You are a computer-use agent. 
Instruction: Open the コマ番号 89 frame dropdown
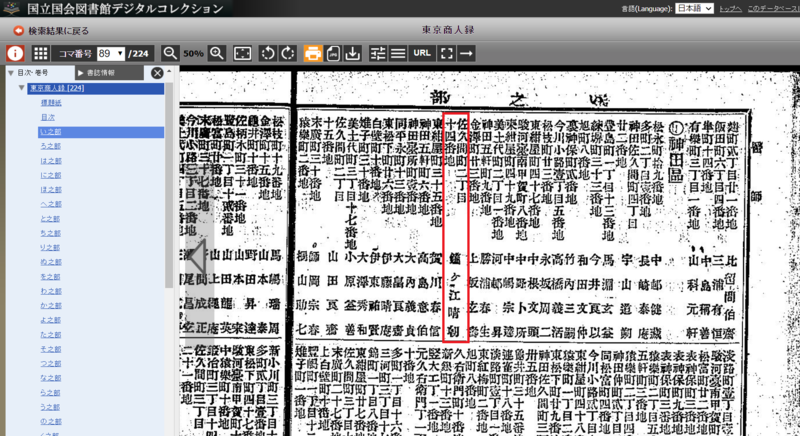111,54
